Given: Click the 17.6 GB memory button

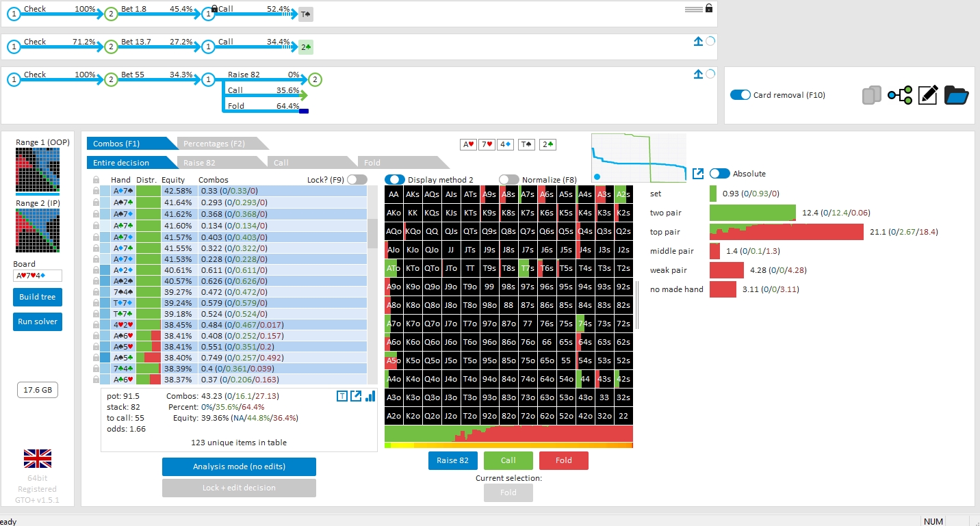Looking at the screenshot, I should [38, 390].
